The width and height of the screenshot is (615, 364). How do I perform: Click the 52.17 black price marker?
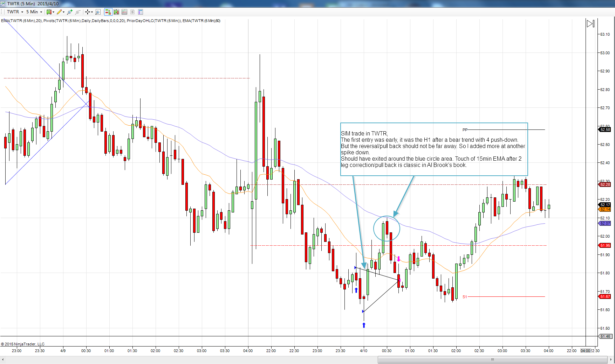pyautogui.click(x=605, y=205)
